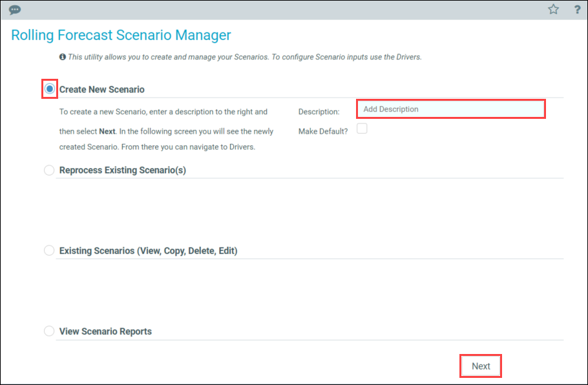Select the Create New Scenario radio button
This screenshot has width=588, height=385.
(49, 89)
